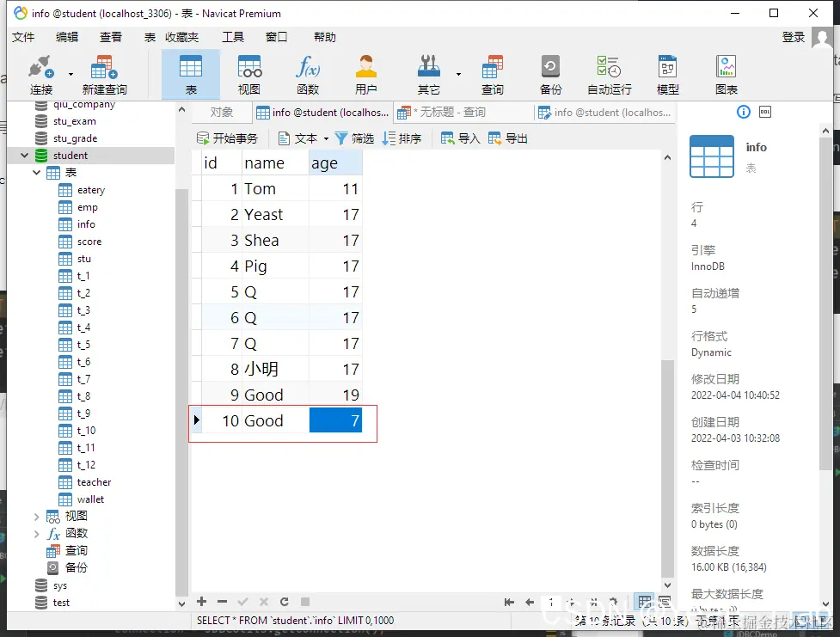Click the 开始事务 begin transaction button
The image size is (840, 637).
pyautogui.click(x=227, y=138)
